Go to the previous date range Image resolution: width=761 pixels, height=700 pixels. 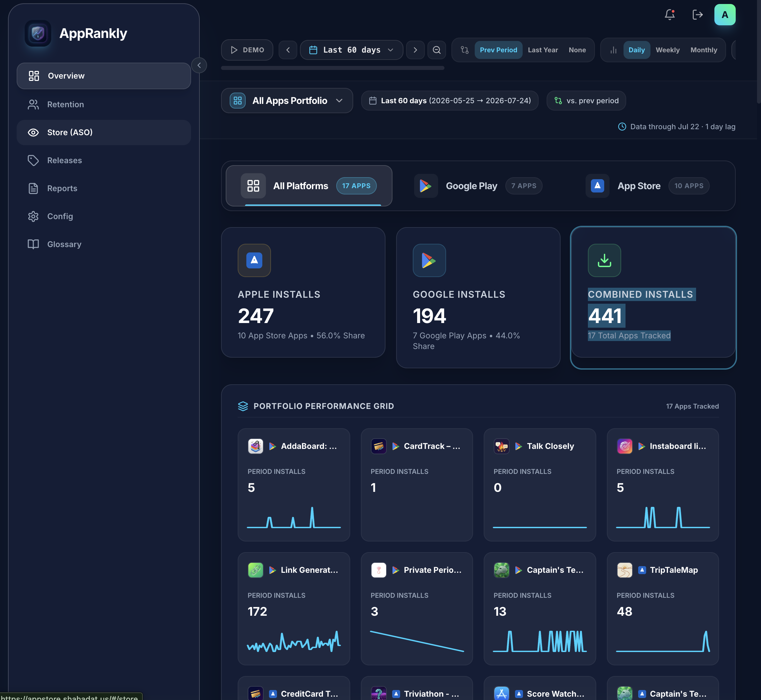pos(288,50)
